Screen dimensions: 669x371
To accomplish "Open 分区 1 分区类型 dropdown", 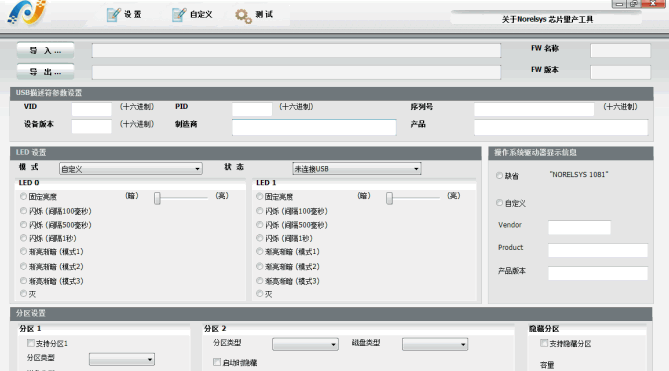I will click(122, 359).
